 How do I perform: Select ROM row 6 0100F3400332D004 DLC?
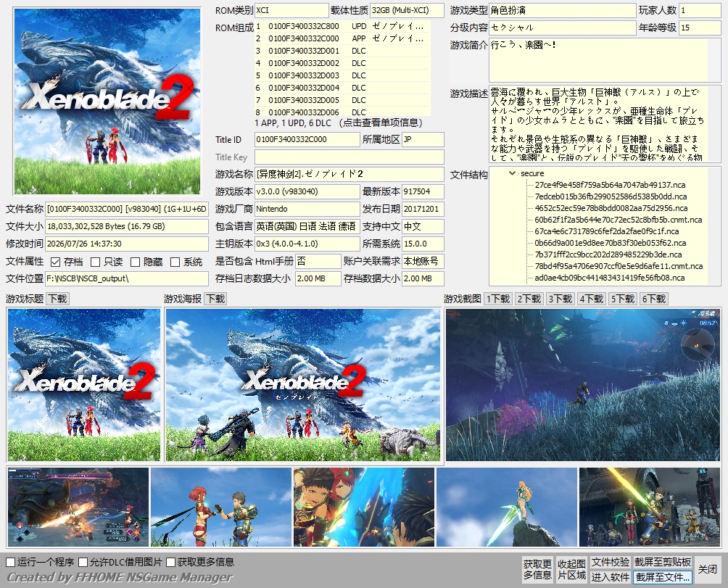342,88
